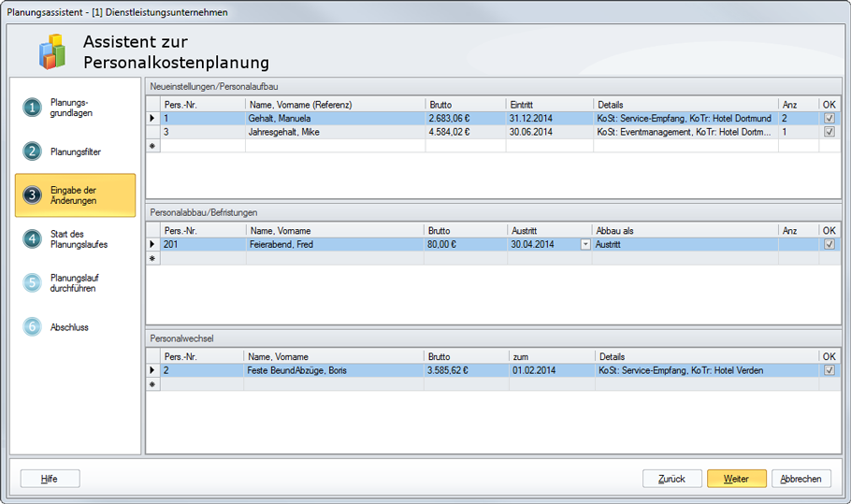The height and width of the screenshot is (504, 851).
Task: Click empty new-row name field in Personalabbau
Action: tap(335, 258)
